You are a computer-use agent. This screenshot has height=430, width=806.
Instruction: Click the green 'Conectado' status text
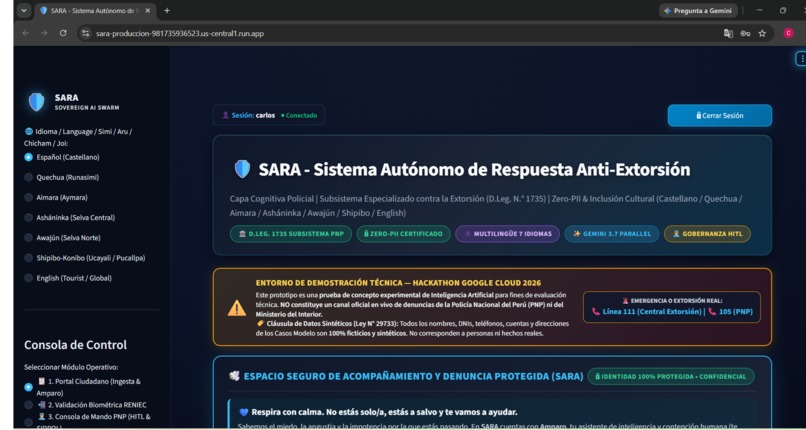tap(299, 116)
